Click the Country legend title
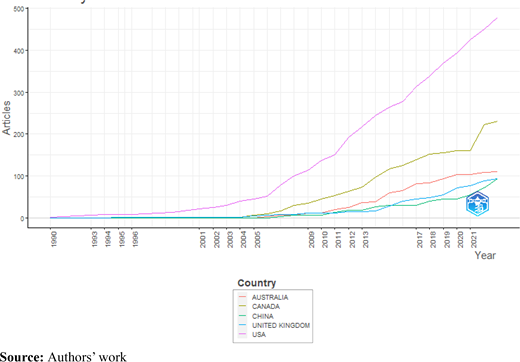Viewport: 520px width, 362px height. [x=257, y=283]
